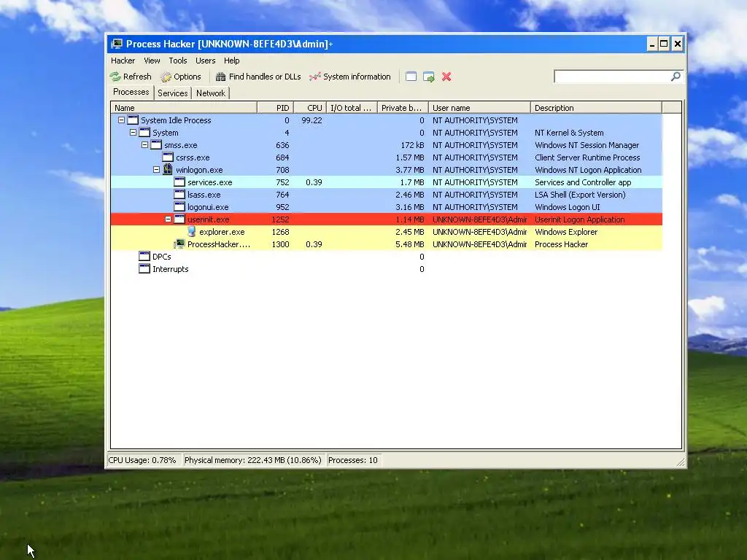Click the DPCs row icon
Screen dimensions: 747x560
pyautogui.click(x=144, y=256)
